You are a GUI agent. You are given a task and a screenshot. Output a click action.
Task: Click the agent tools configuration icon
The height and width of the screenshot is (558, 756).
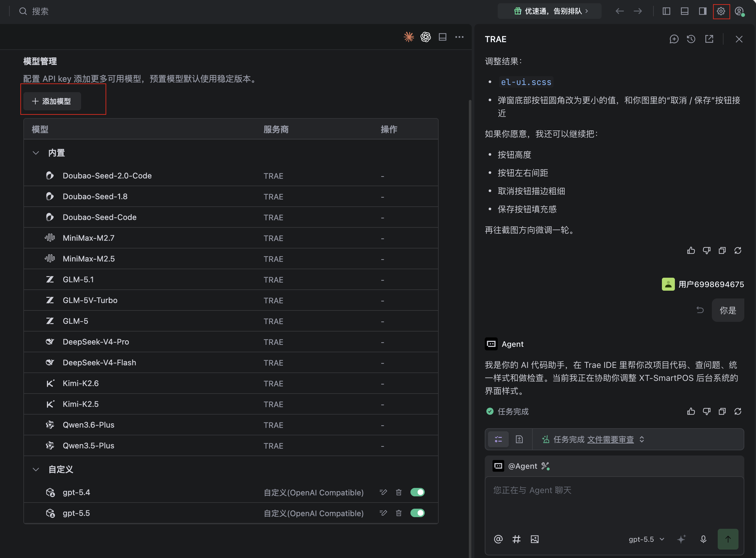(545, 466)
